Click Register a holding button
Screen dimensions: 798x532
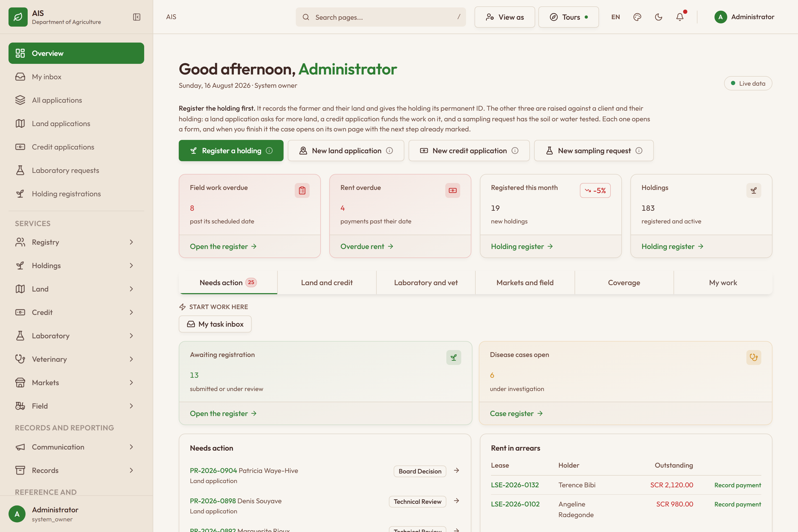point(231,151)
